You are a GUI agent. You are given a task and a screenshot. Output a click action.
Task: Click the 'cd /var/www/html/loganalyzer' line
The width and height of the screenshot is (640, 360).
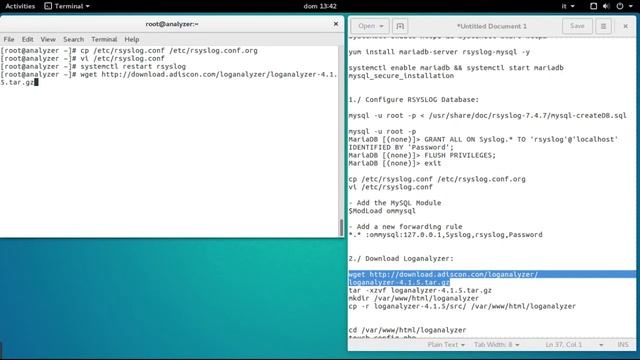click(407, 330)
